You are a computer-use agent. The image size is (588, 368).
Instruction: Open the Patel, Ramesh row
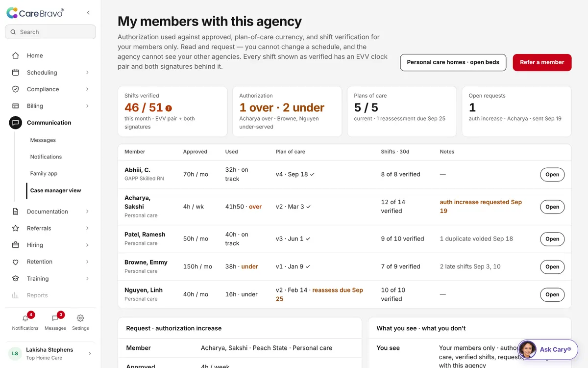tap(552, 239)
